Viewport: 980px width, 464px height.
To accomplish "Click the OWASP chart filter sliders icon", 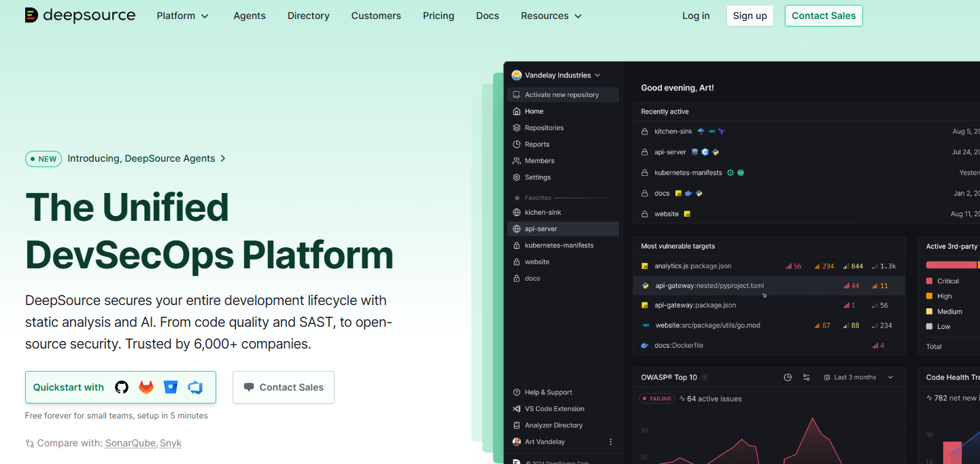I will coord(806,377).
